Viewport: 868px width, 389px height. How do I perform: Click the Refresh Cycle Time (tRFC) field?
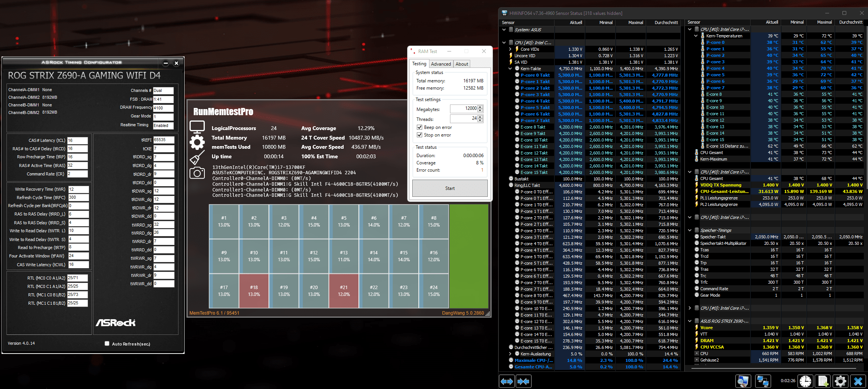point(78,198)
